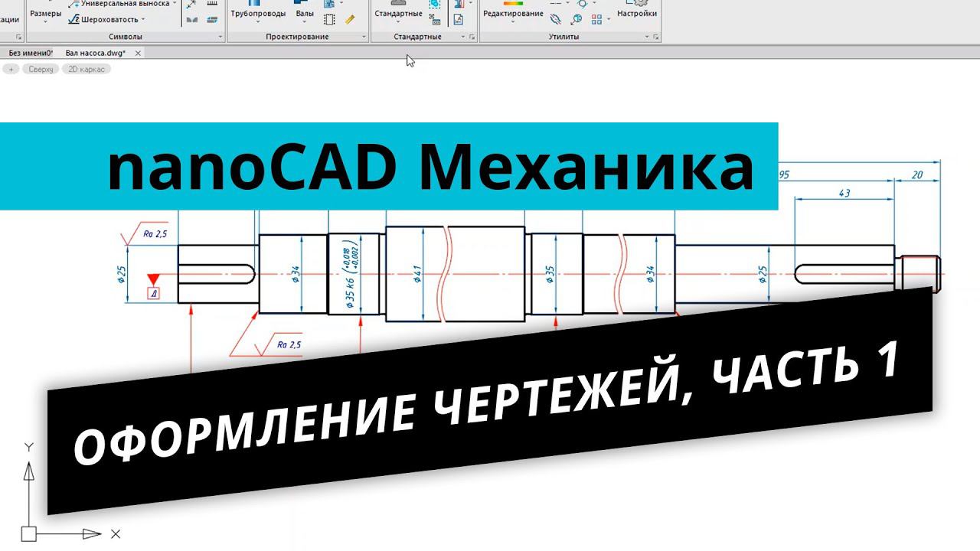The width and height of the screenshot is (980, 551).
Task: Expand the Стандартные panel title arrow
Action: 463,37
